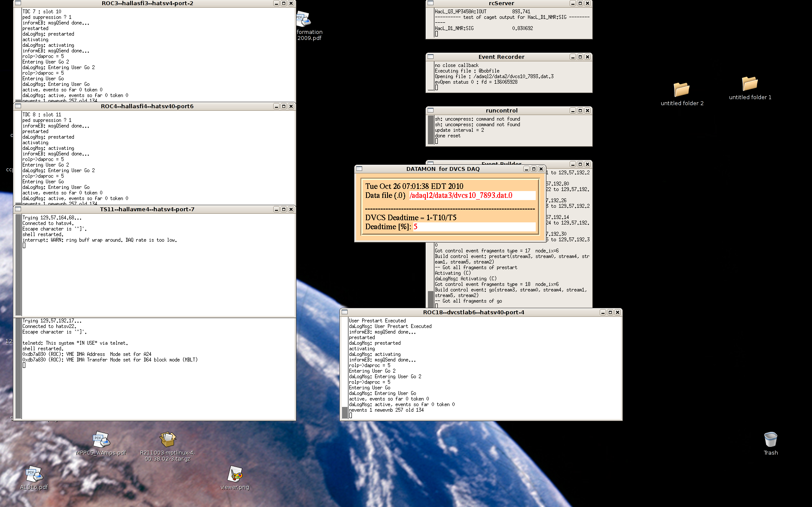Focus the ROC4--hallasfi4 title bar

tap(147, 106)
